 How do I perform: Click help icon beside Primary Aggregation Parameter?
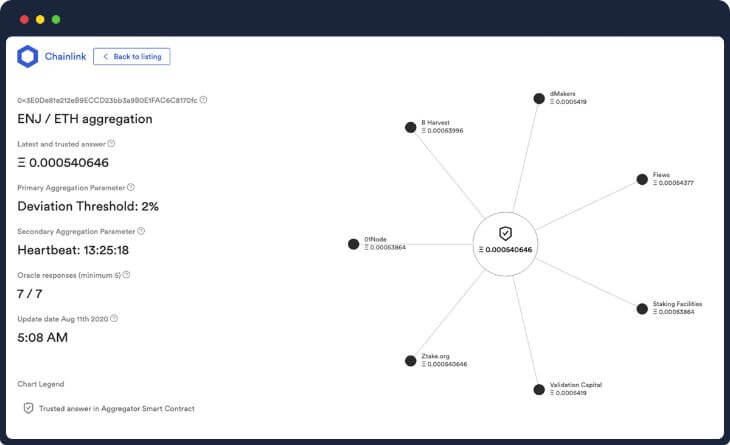click(x=131, y=187)
